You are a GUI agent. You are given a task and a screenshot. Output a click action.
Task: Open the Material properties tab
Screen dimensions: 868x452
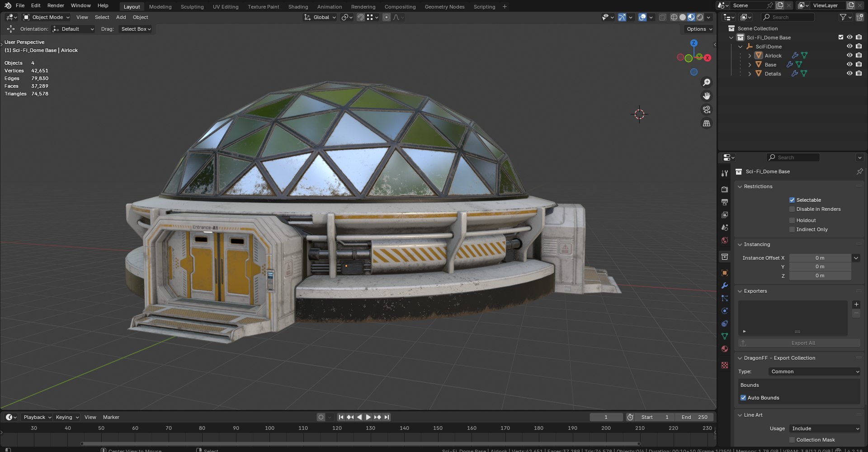point(725,349)
